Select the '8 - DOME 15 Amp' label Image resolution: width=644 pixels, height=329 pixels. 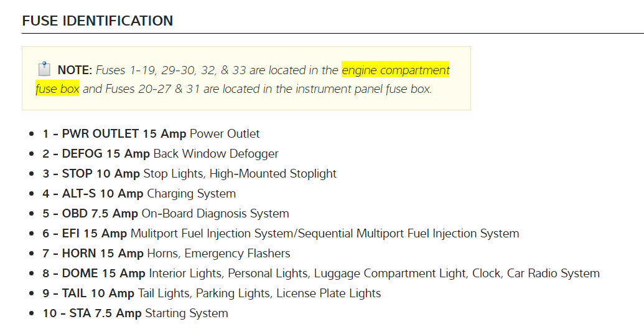pos(94,273)
